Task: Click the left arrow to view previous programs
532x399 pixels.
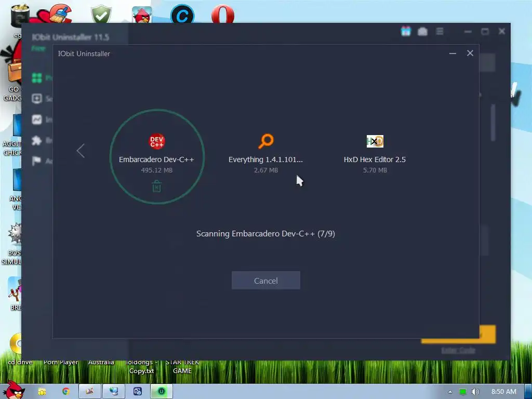Action: [81, 151]
